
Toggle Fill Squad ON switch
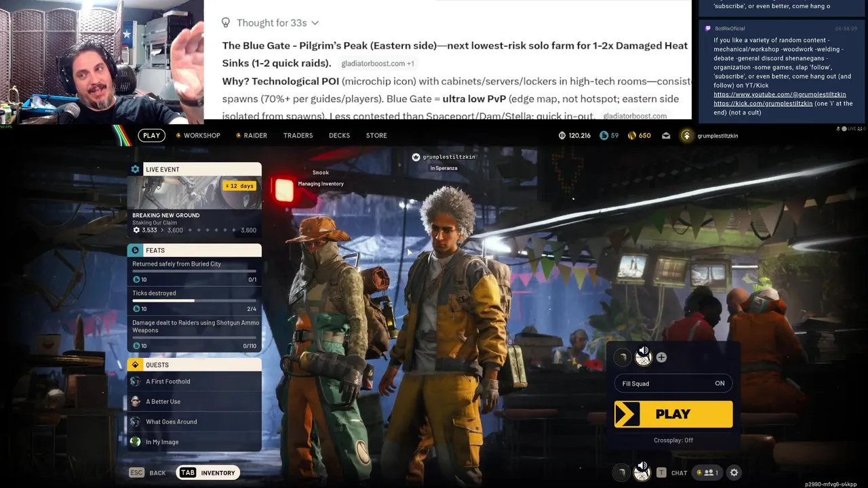pyautogui.click(x=673, y=384)
